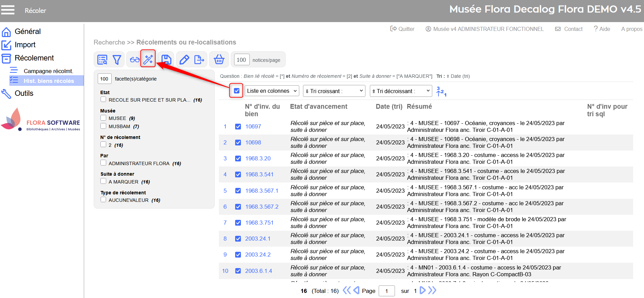
Task: Toggle the select-all checkbox above results
Action: pos(236,91)
